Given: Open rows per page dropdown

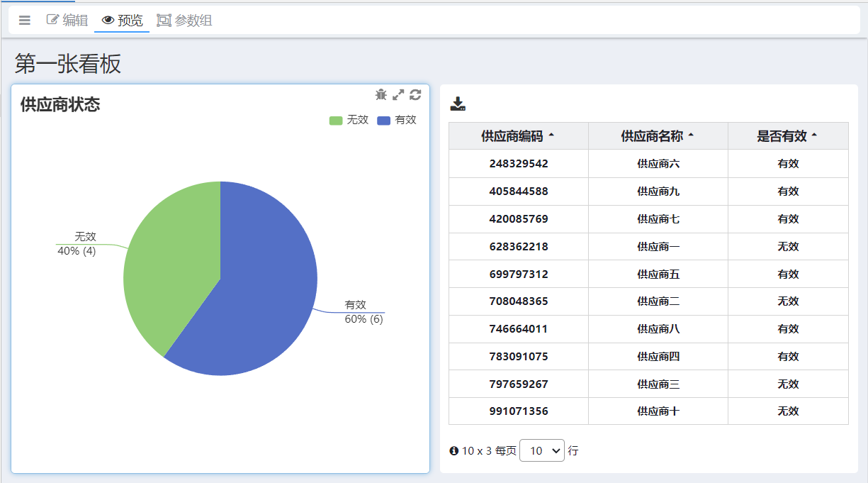Looking at the screenshot, I should pyautogui.click(x=541, y=450).
